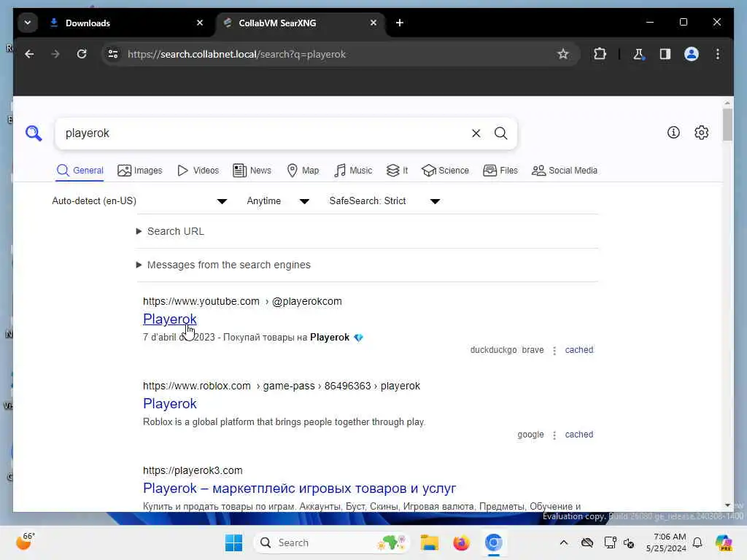View site information icon in address bar
The width and height of the screenshot is (747, 560).
(x=113, y=54)
